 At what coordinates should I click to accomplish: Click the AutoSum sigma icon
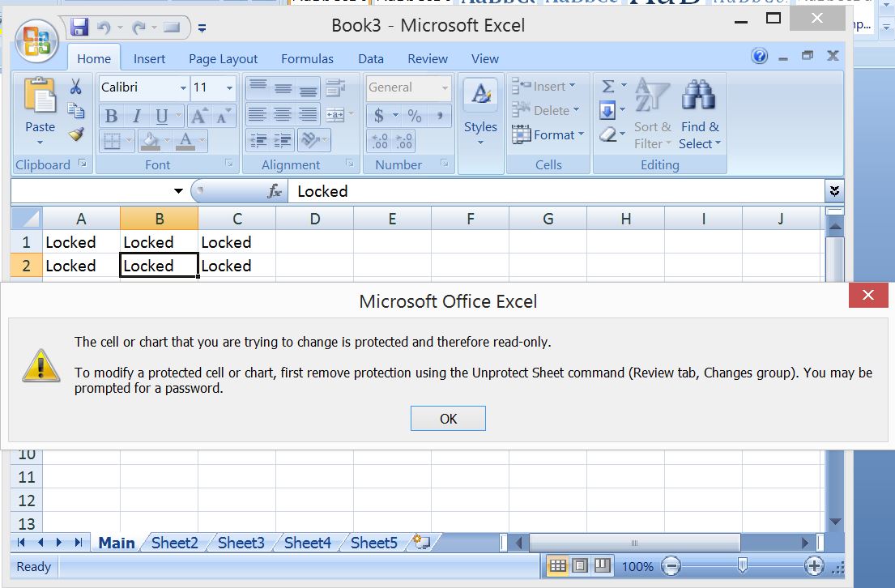point(608,86)
